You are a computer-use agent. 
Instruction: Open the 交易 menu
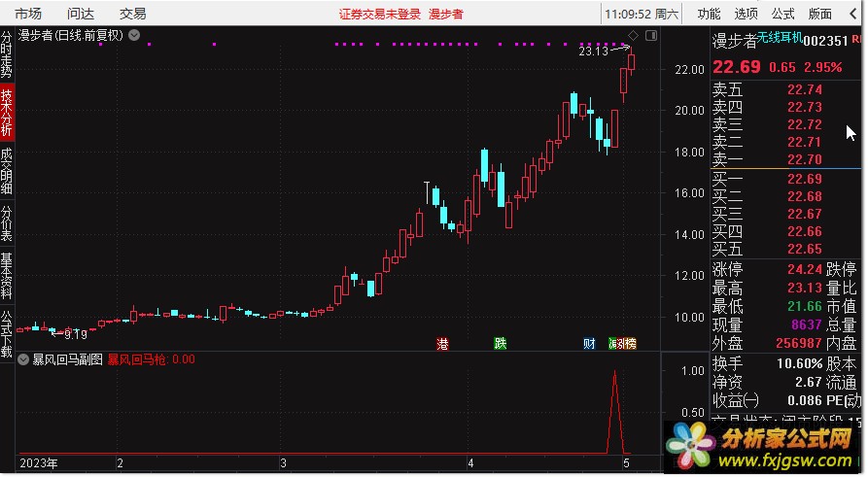(x=133, y=14)
